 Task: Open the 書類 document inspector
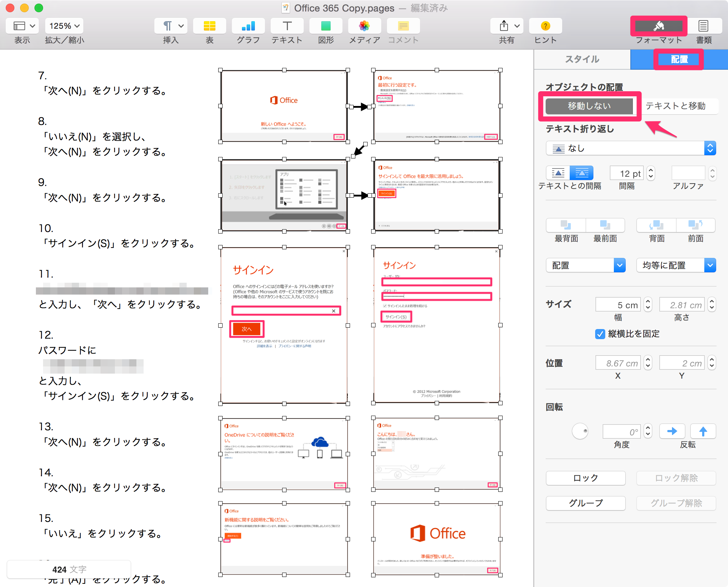click(x=704, y=26)
